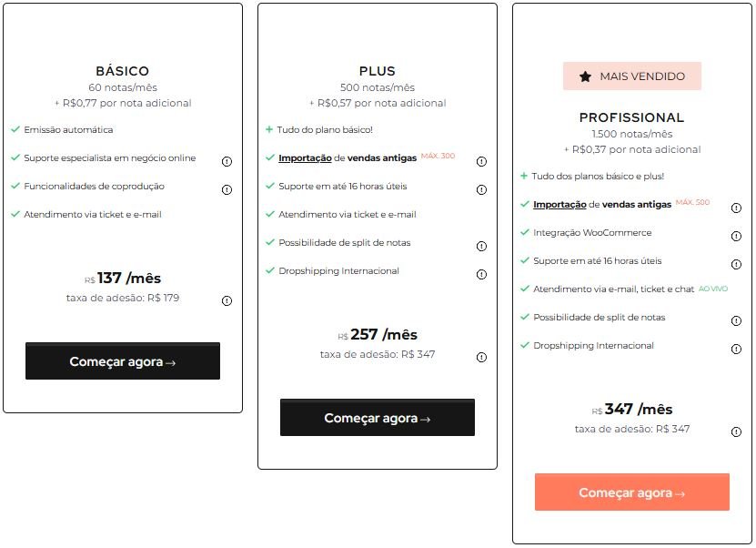
Task: Open info tooltip for Funcionalidades de coprodução
Action: tap(226, 189)
